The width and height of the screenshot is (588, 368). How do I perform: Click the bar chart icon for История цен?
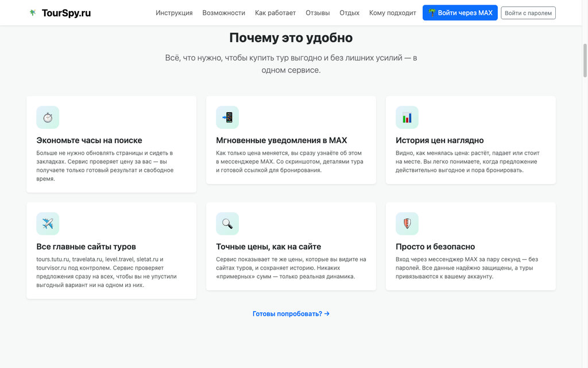pos(407,117)
